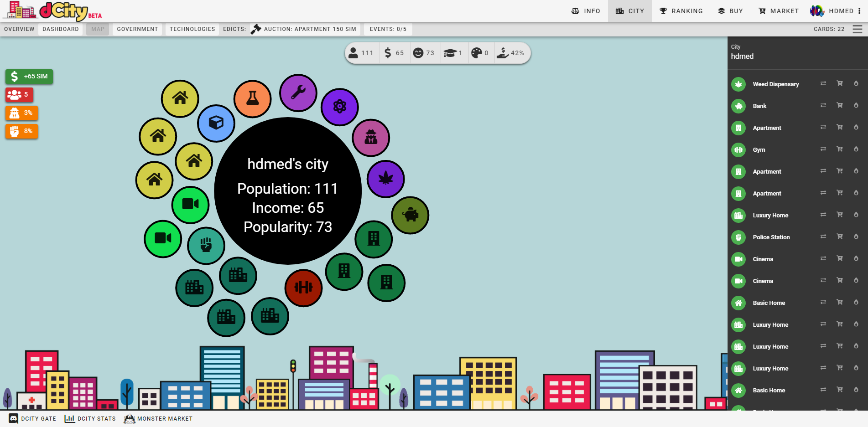
Task: Go to the CITY section
Action: [630, 11]
